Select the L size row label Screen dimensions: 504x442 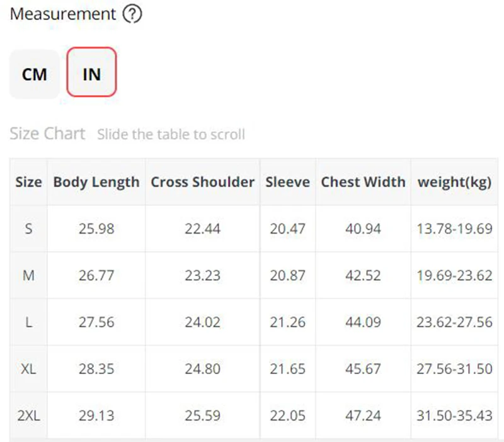click(x=28, y=322)
